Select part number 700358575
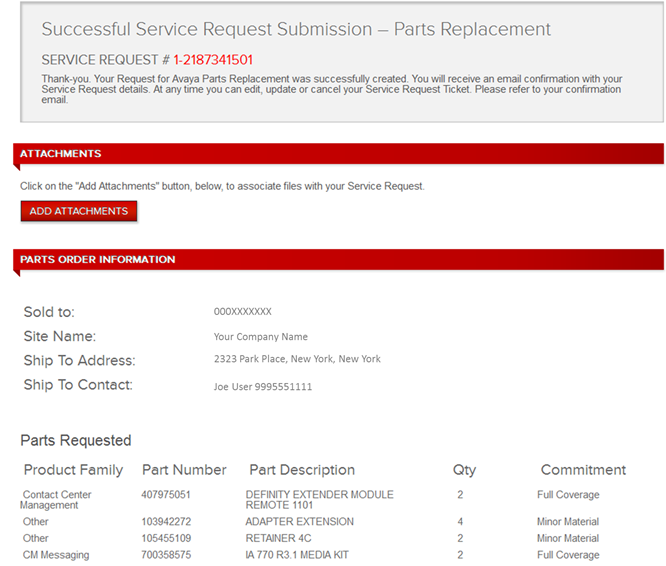The height and width of the screenshot is (566, 666). pyautogui.click(x=166, y=555)
